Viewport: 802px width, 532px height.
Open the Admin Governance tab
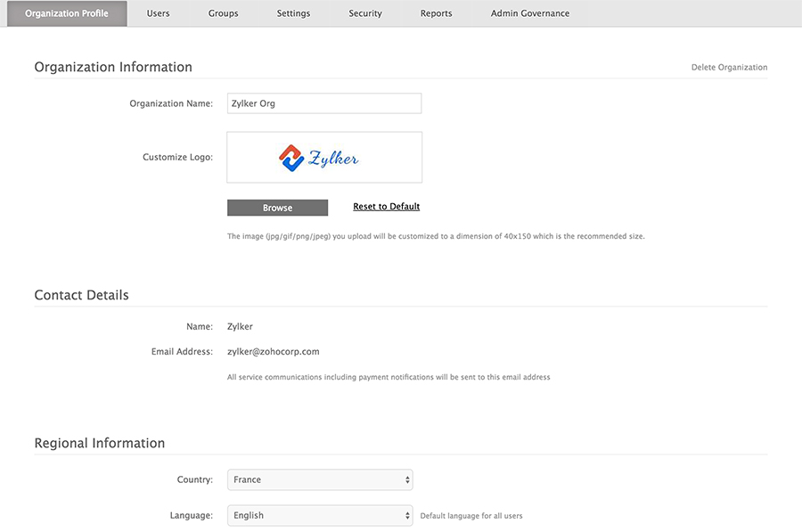pos(529,13)
